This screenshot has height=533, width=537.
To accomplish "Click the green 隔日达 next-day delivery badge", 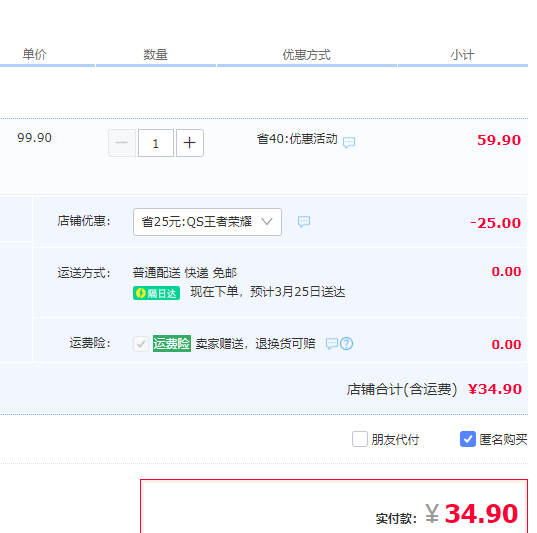I will (x=157, y=293).
